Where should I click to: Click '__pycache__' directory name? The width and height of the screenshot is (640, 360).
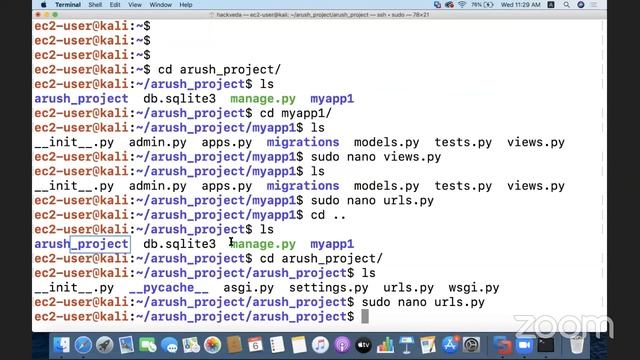pyautogui.click(x=169, y=288)
